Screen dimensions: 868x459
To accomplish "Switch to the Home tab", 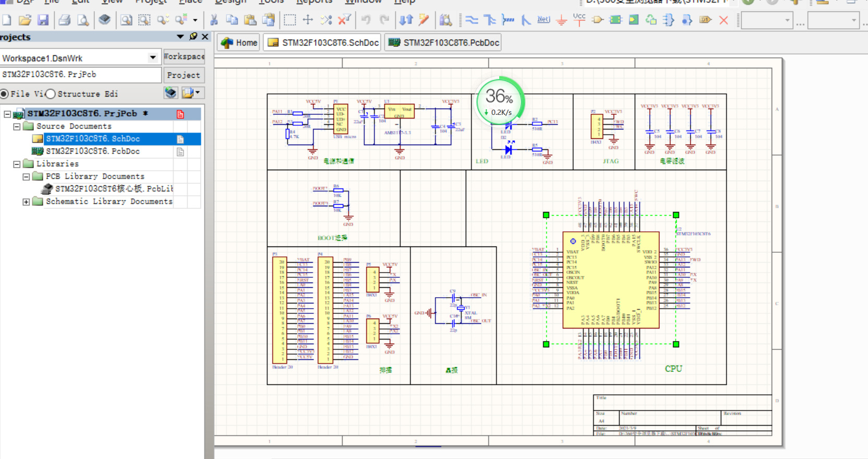I will [239, 43].
